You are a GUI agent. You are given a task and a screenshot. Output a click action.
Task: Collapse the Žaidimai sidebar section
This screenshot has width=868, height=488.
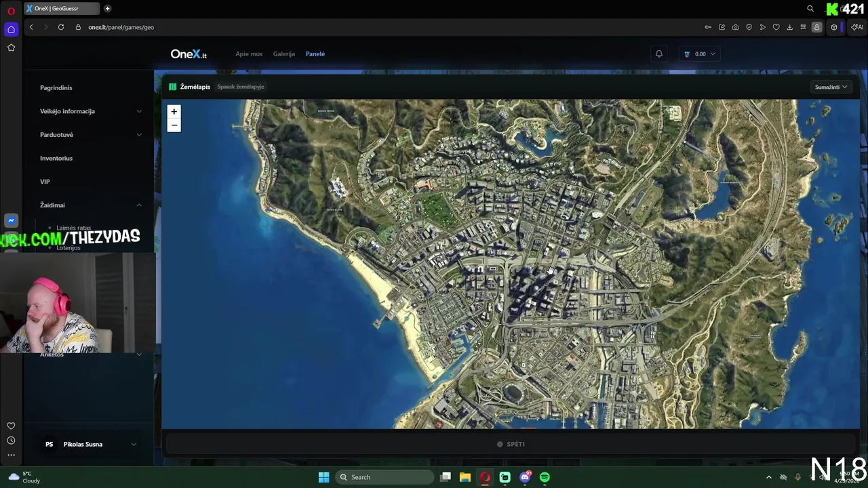click(x=91, y=205)
